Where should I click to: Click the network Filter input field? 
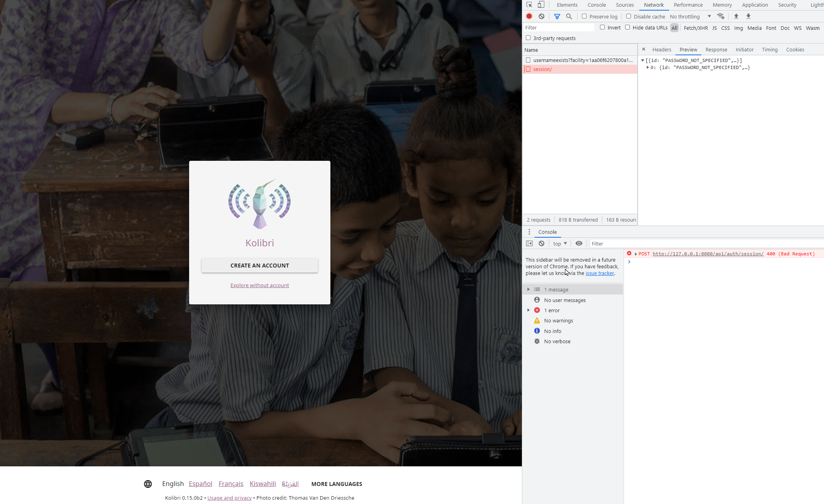pyautogui.click(x=559, y=27)
